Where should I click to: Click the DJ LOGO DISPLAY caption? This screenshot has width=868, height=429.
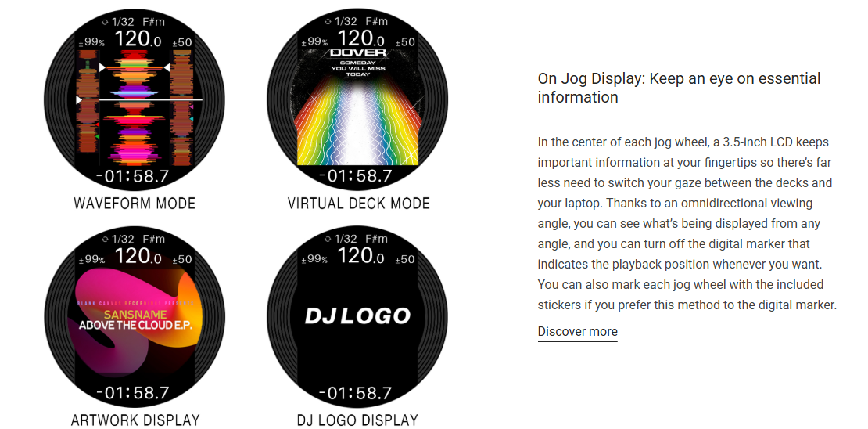tap(357, 420)
